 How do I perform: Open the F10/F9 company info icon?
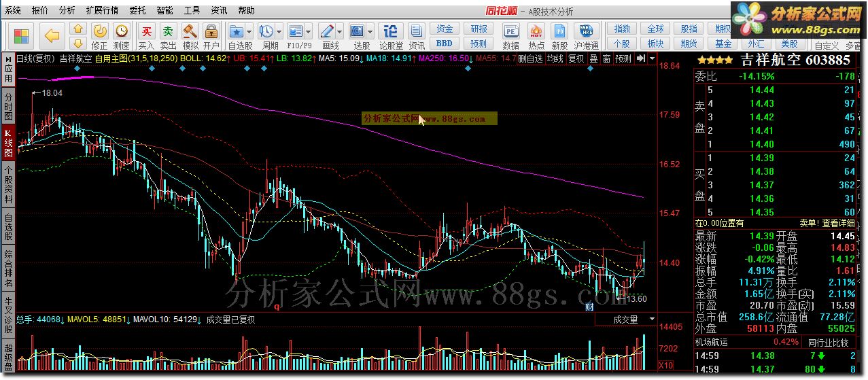click(296, 32)
